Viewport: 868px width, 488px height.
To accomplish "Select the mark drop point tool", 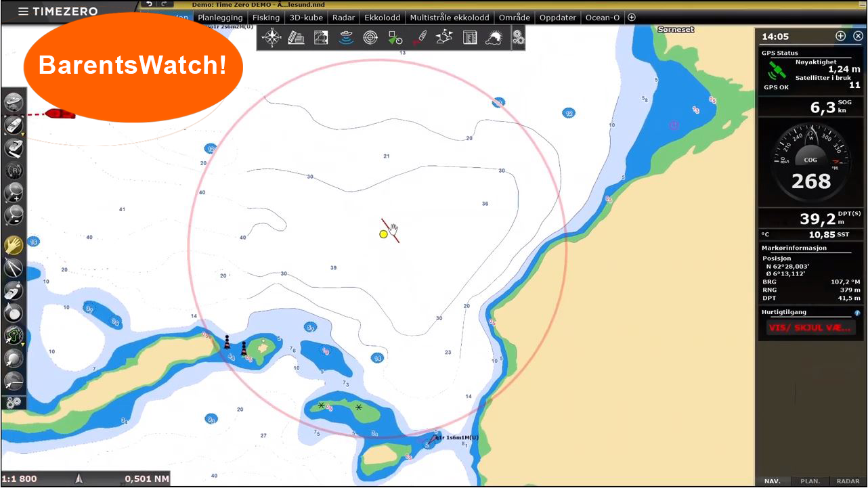I will (x=14, y=313).
